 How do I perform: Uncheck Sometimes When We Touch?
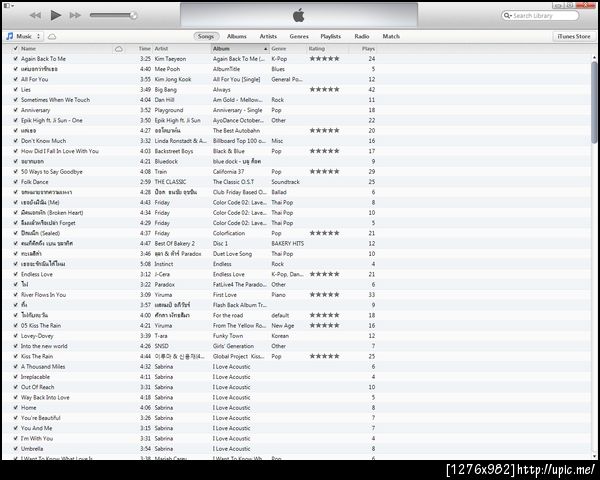point(15,100)
